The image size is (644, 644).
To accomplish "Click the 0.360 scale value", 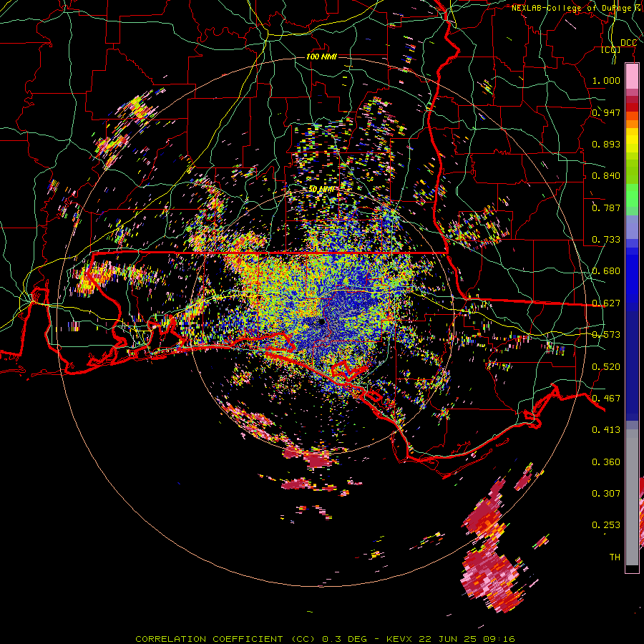I will pos(606,462).
